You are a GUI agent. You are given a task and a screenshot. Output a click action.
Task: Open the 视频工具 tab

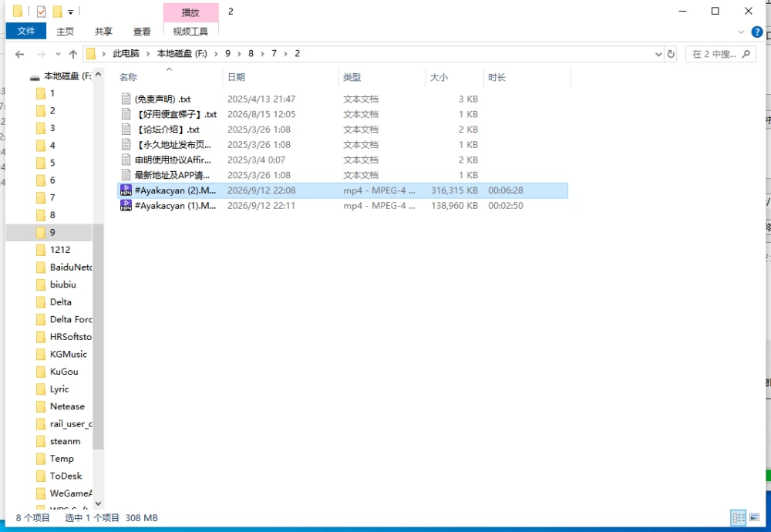coord(190,32)
